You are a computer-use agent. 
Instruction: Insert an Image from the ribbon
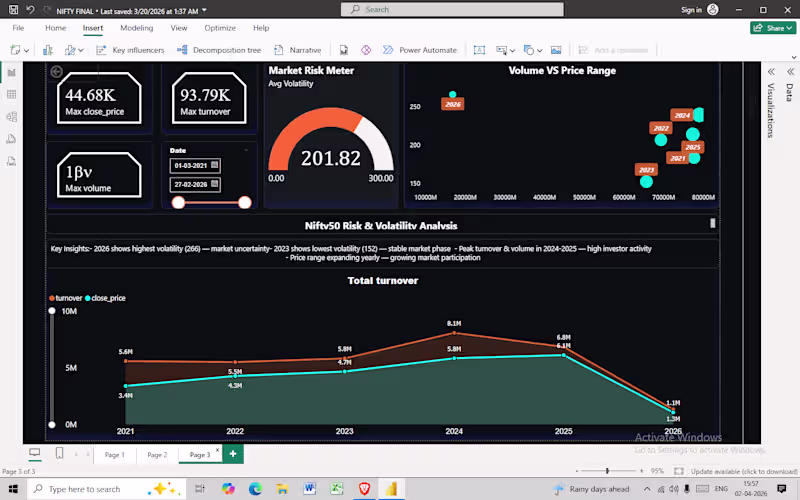point(556,50)
